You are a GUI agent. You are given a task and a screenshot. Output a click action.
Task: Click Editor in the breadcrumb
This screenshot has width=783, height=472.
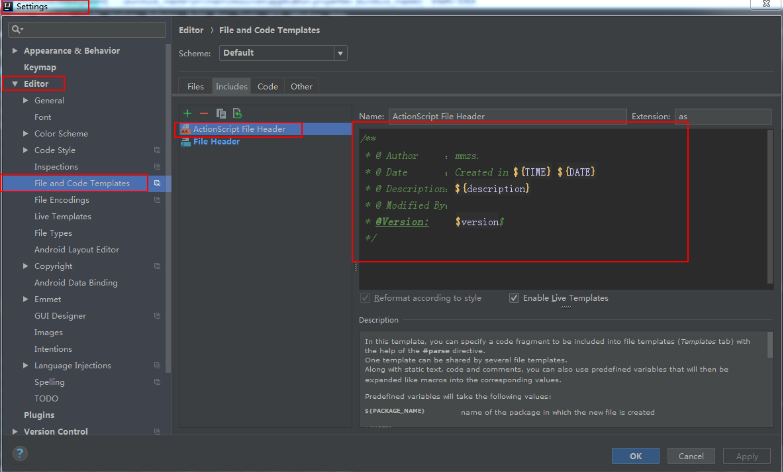tap(191, 30)
